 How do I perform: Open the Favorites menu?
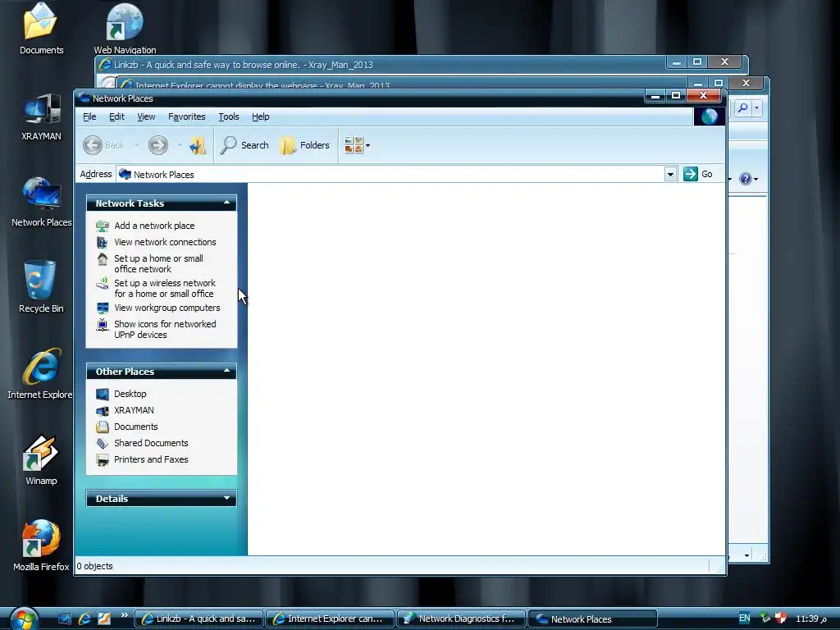point(186,116)
